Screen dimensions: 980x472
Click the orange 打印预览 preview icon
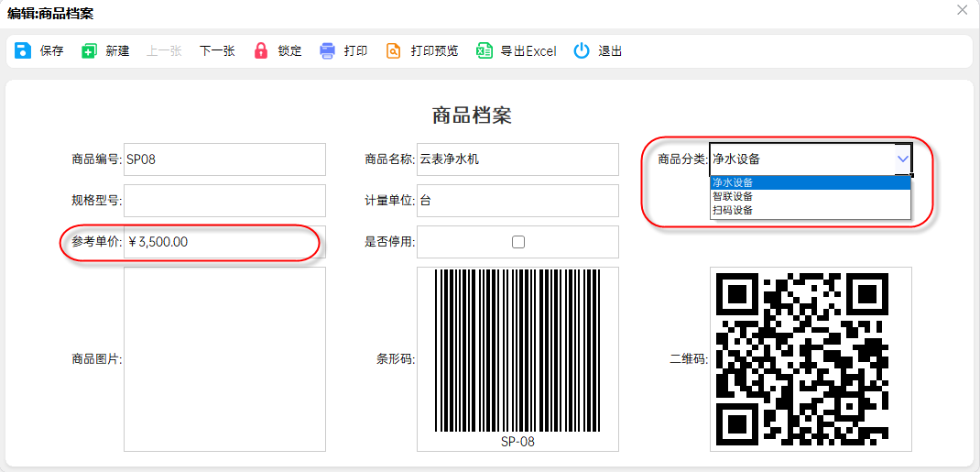393,51
